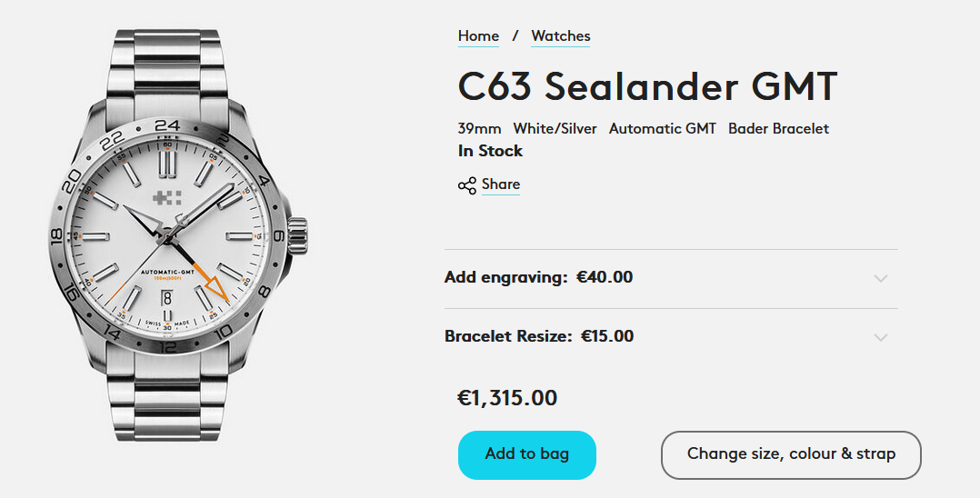Image resolution: width=980 pixels, height=498 pixels.
Task: Click the C63 Sealander GMT product title
Action: (x=647, y=87)
